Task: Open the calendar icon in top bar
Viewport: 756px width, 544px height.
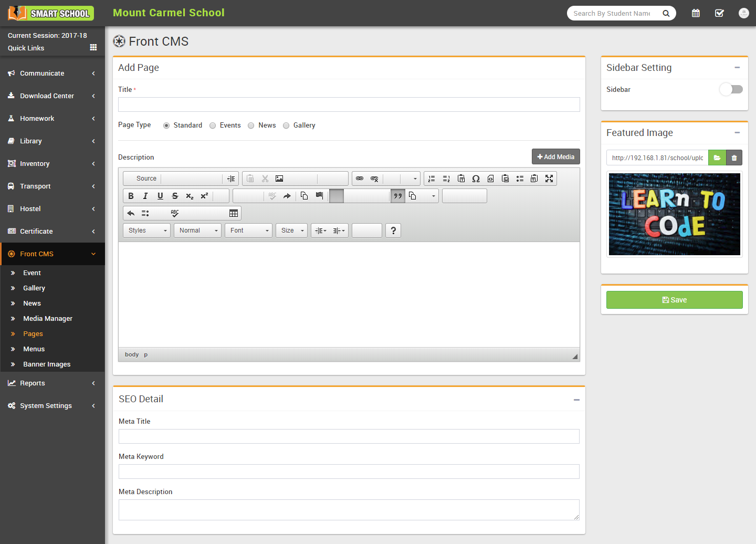Action: (696, 13)
